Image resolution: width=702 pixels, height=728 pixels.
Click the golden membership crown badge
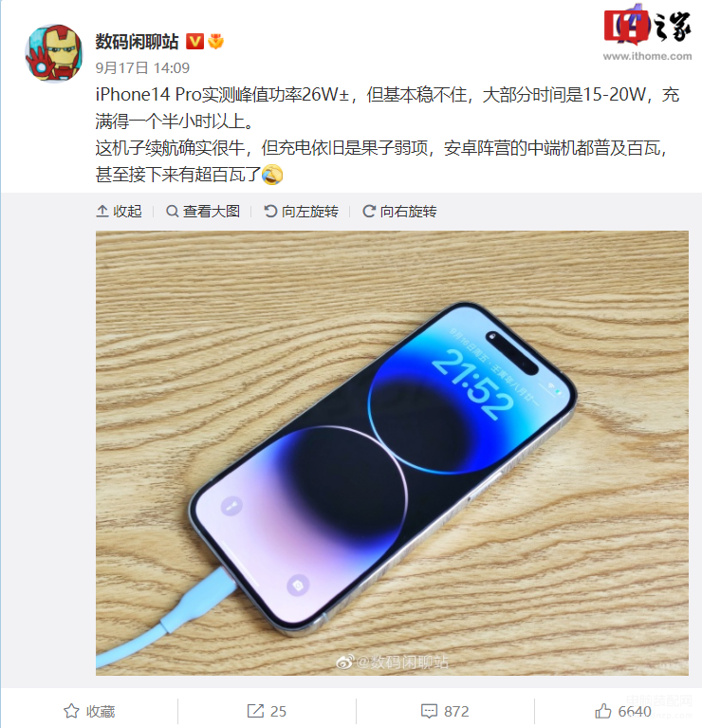click(215, 42)
